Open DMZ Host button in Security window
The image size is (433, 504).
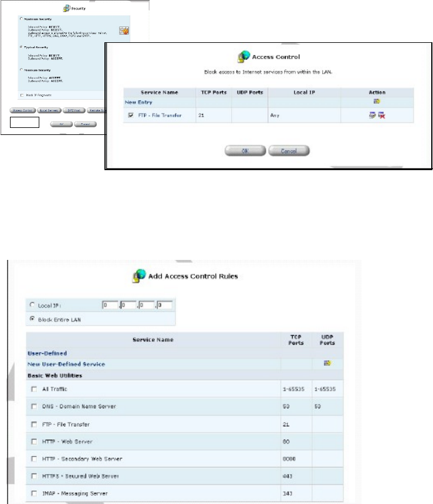[74, 110]
